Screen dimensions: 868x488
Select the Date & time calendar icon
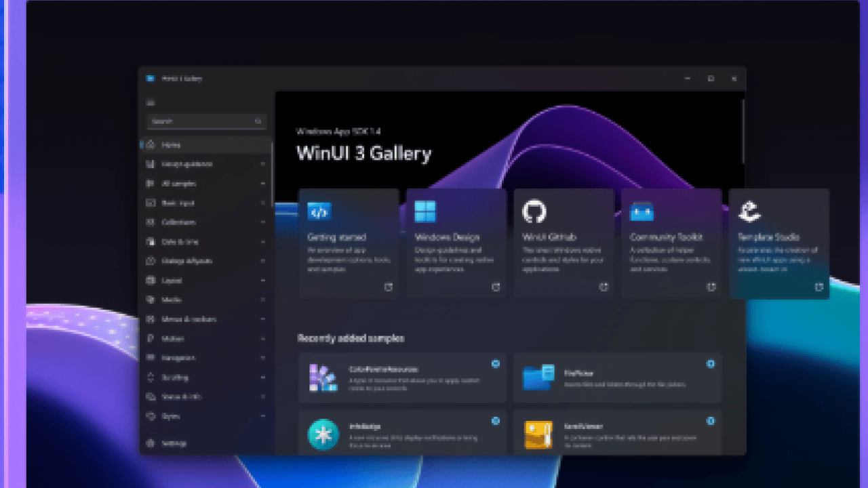coord(151,241)
